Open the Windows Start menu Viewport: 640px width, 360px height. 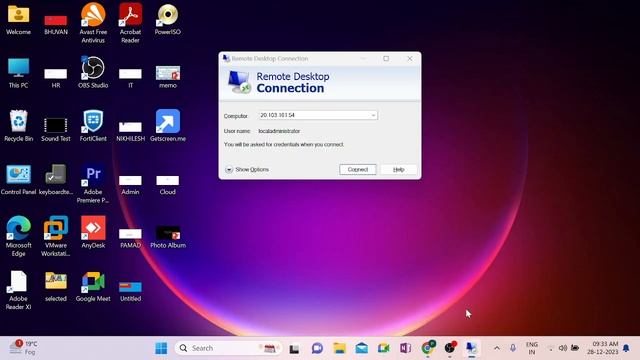[x=161, y=348]
